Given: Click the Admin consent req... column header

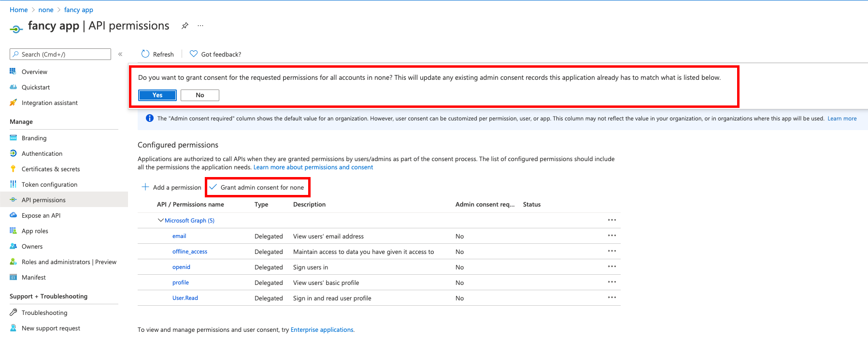Looking at the screenshot, I should point(485,205).
